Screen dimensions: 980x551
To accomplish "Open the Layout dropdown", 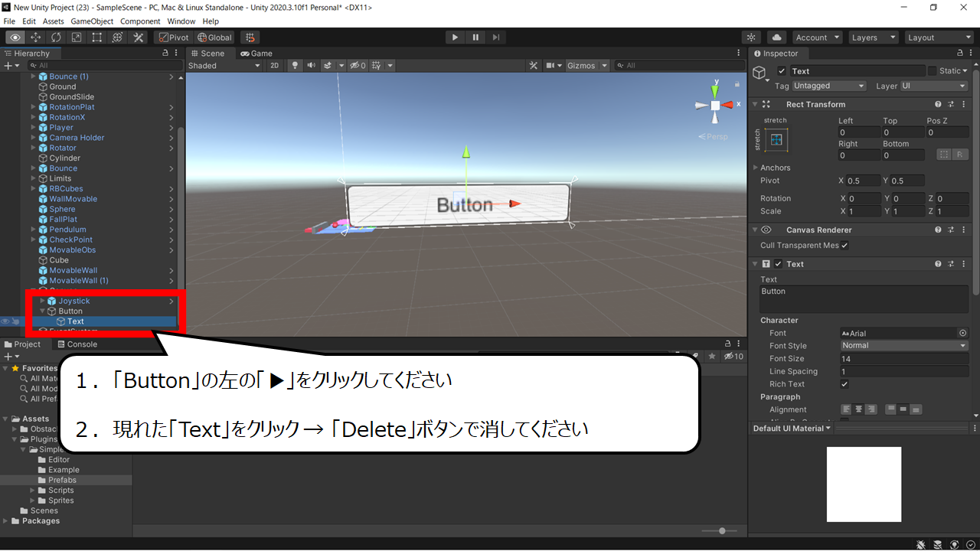I will pos(938,37).
